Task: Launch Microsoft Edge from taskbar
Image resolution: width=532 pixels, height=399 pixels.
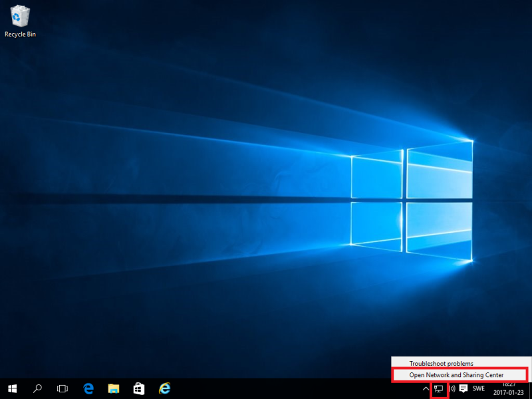Action: point(88,388)
